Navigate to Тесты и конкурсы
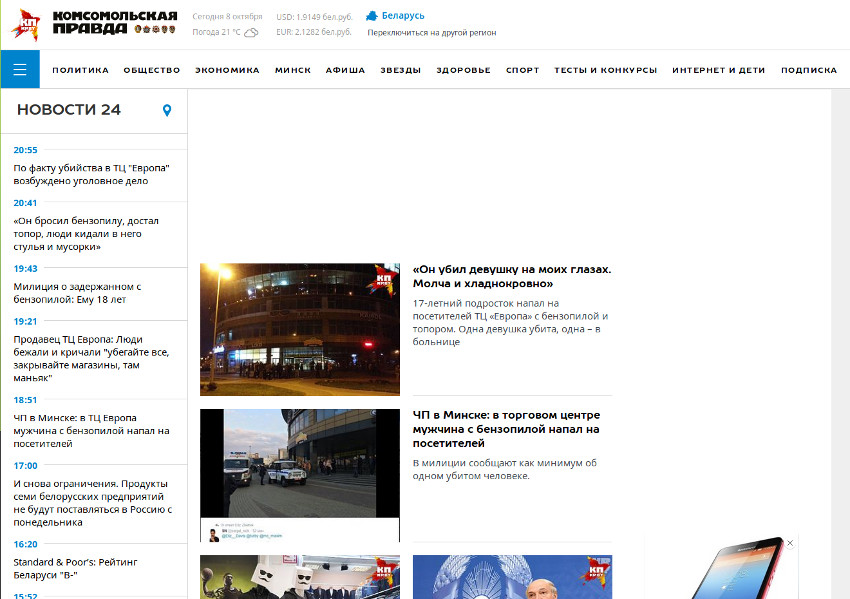Screen dimensions: 850x599 point(605,70)
